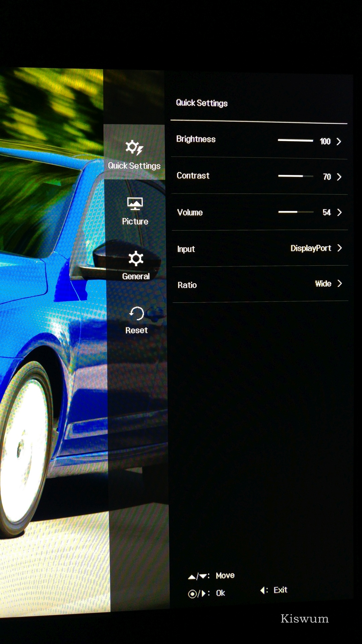Click the Exit label

281,590
